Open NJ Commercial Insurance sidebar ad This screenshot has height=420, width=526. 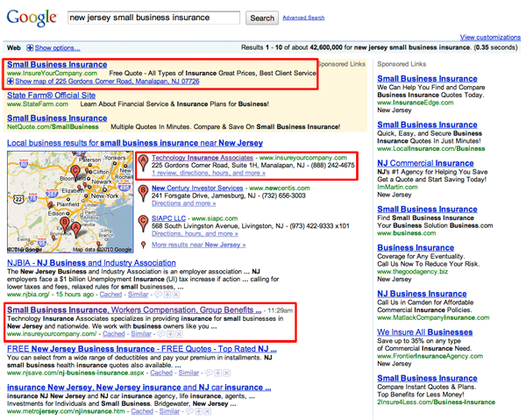(425, 163)
